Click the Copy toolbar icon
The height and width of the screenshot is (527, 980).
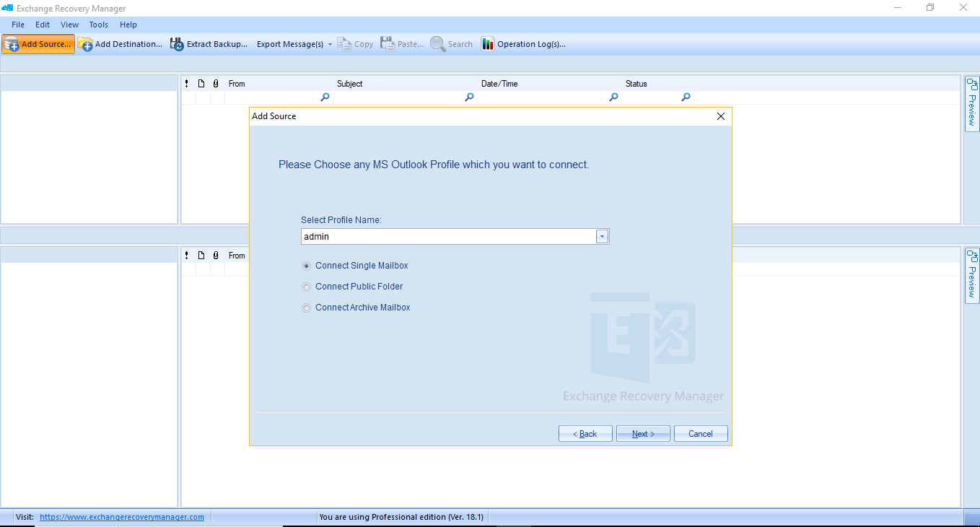point(355,44)
